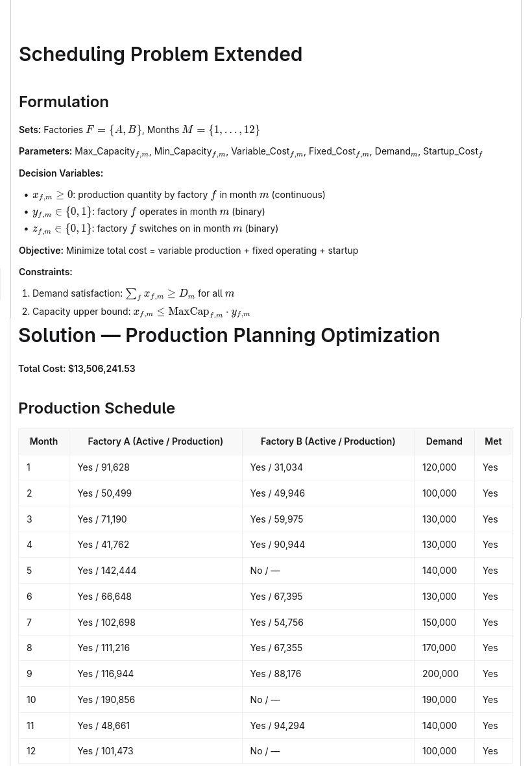Click the Factory B (Active / Production) header
532x766 pixels.
[328, 441]
